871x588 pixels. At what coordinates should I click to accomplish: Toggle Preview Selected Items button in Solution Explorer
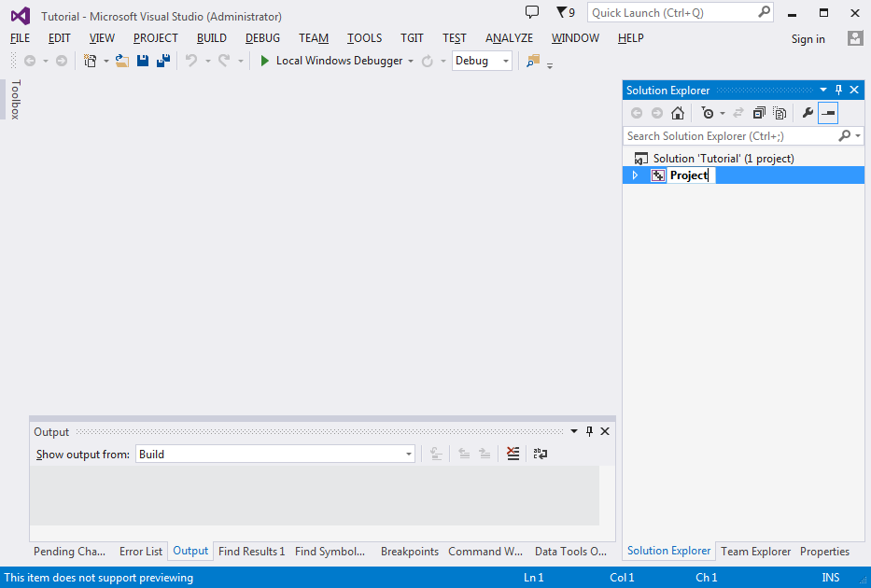828,113
